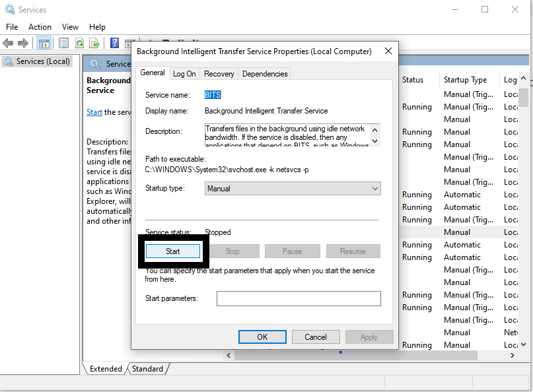
Task: Click the horizontal scrollbar right arrow
Action: click(513, 356)
